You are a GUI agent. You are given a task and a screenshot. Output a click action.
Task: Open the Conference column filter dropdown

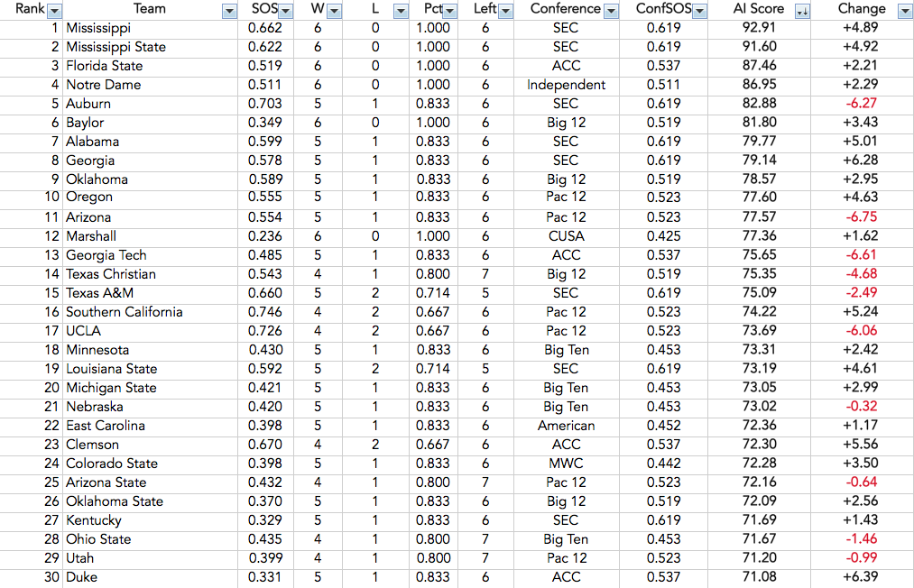(x=611, y=11)
